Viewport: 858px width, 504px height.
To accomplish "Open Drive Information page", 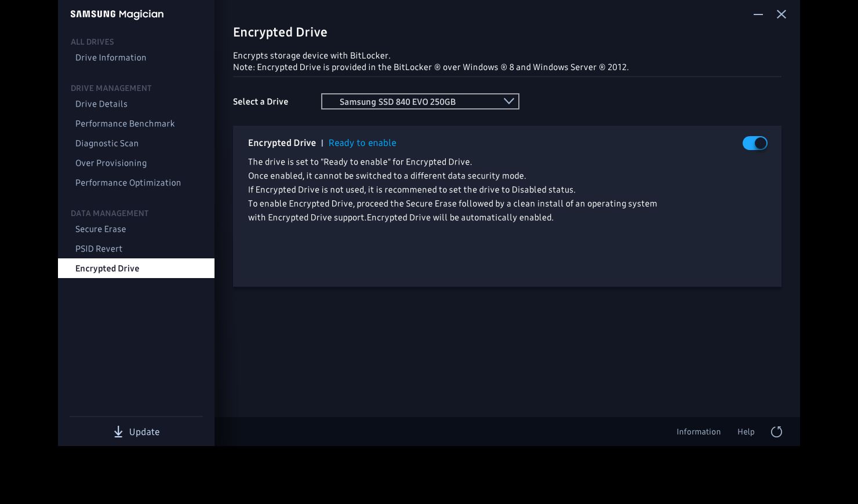I will coord(111,57).
